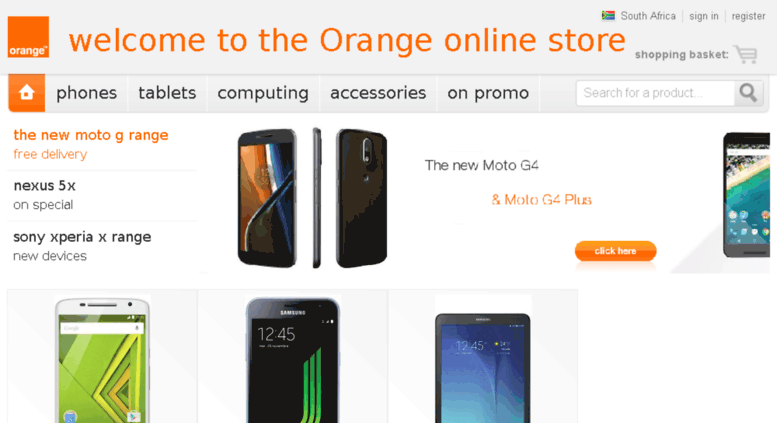Select the South Africa country link

[648, 16]
